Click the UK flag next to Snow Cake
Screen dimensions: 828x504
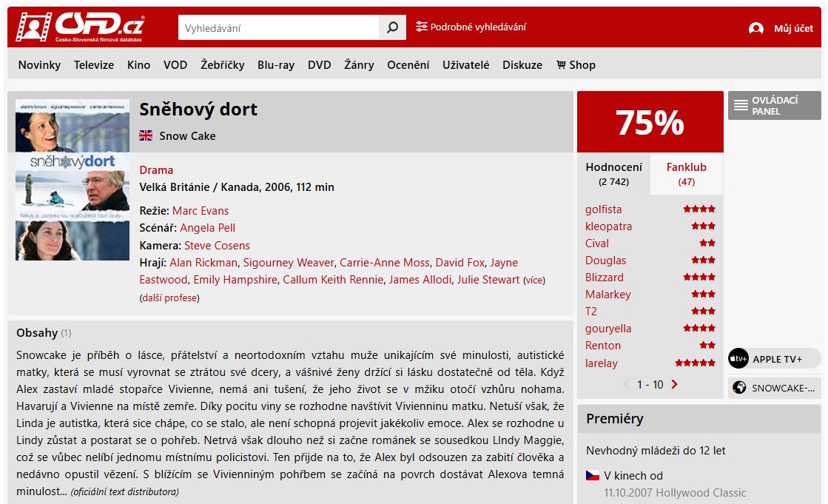click(146, 135)
